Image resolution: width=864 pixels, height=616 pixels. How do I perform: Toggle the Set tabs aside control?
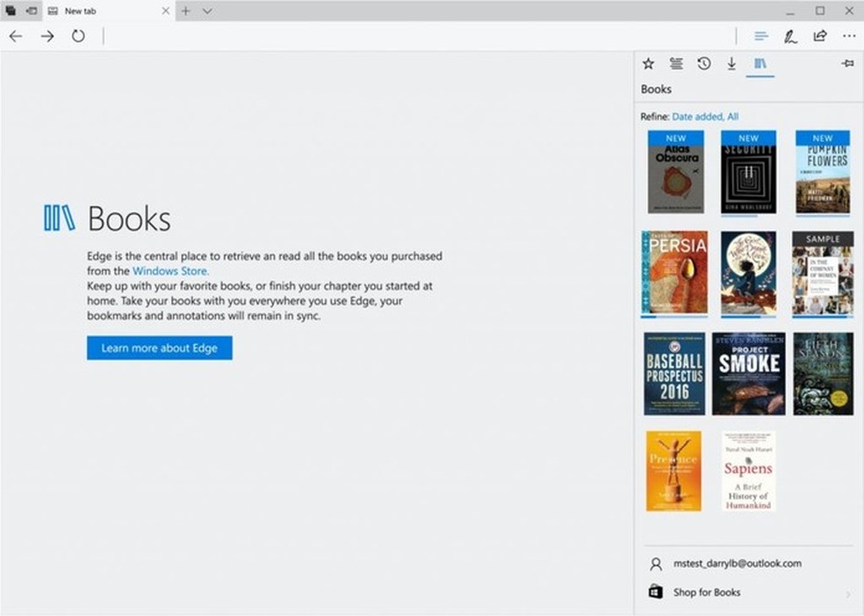[11, 11]
